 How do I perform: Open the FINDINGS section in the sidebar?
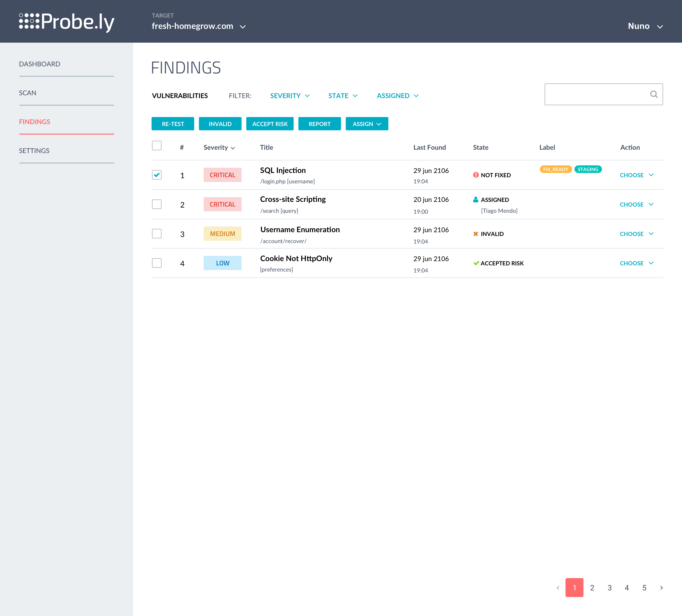click(x=35, y=122)
